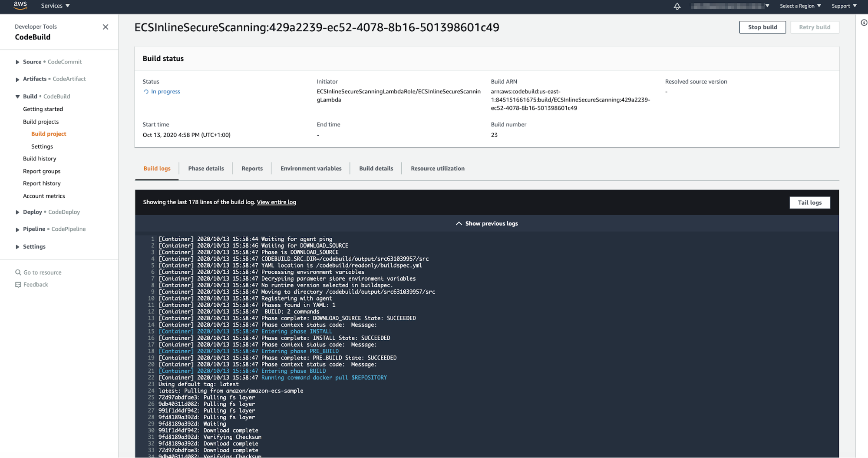This screenshot has width=868, height=458.
Task: Click log line Entering phase BUILD
Action: [242, 371]
